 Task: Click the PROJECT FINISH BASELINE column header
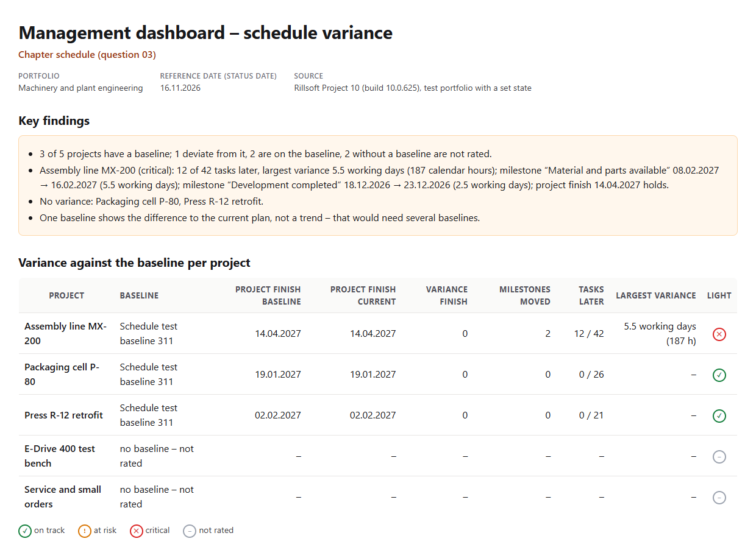click(x=268, y=295)
